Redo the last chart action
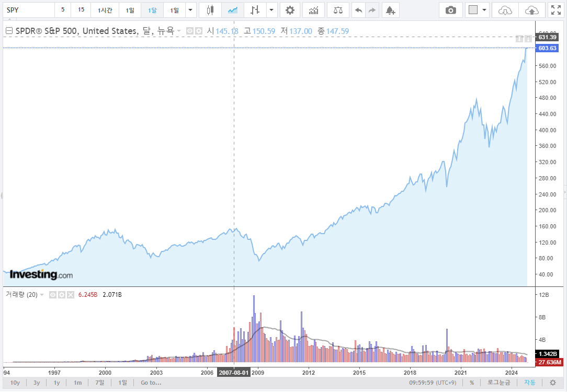This screenshot has width=567, height=392. pyautogui.click(x=372, y=10)
